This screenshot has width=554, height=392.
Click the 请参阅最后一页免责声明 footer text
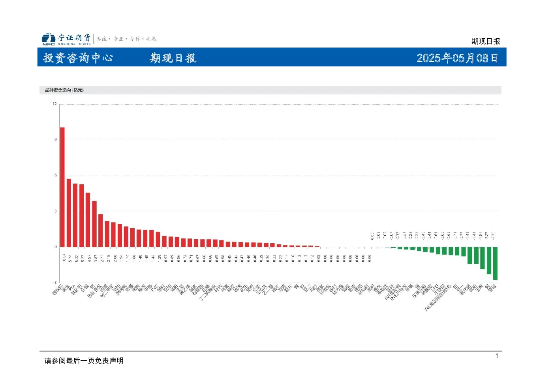pos(84,360)
